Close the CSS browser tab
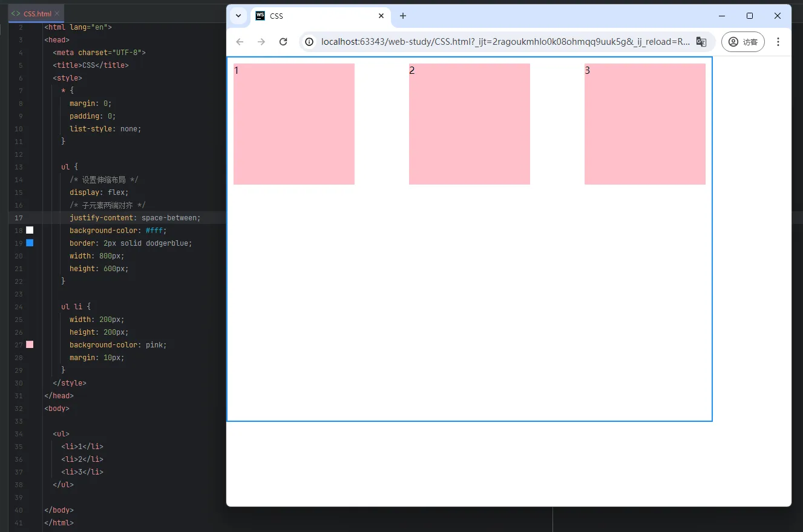The image size is (803, 532). 381,16
